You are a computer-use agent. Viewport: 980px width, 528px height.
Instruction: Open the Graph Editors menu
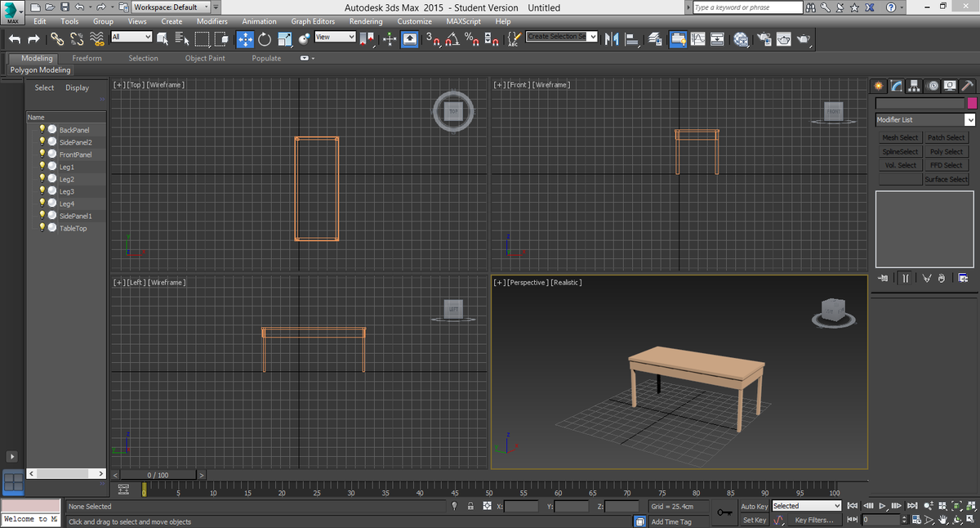pyautogui.click(x=313, y=21)
